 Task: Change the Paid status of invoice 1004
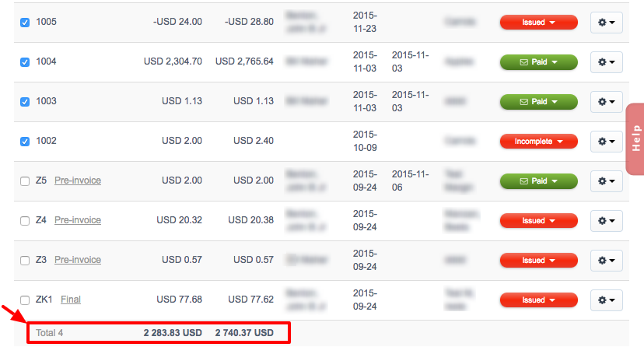pyautogui.click(x=538, y=62)
